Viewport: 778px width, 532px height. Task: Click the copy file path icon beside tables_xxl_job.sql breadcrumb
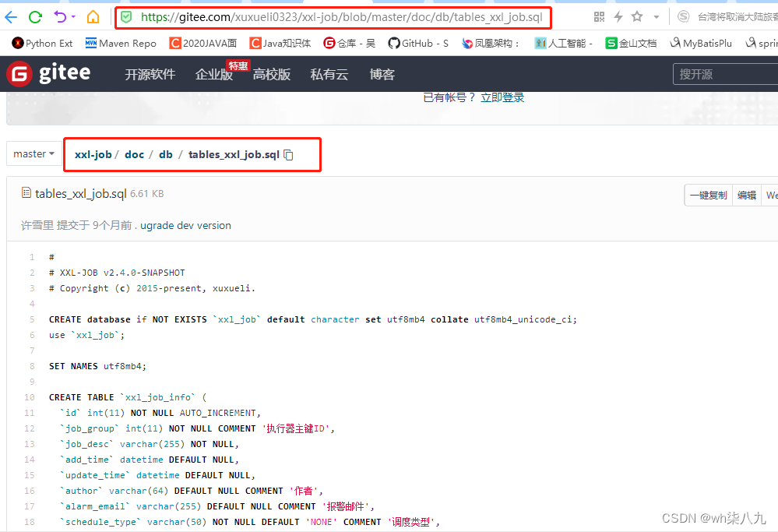[x=288, y=154]
